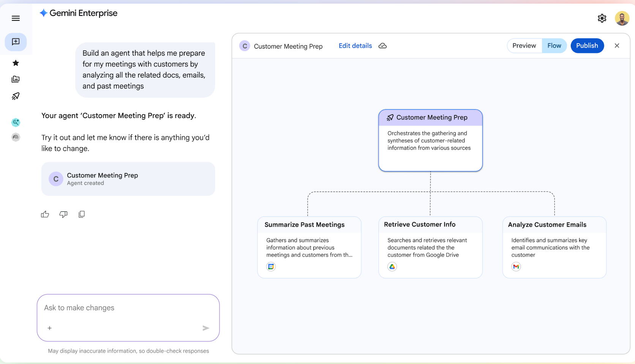Publish the Customer Meeting Prep agent
This screenshot has height=364, width=635.
[x=587, y=46]
